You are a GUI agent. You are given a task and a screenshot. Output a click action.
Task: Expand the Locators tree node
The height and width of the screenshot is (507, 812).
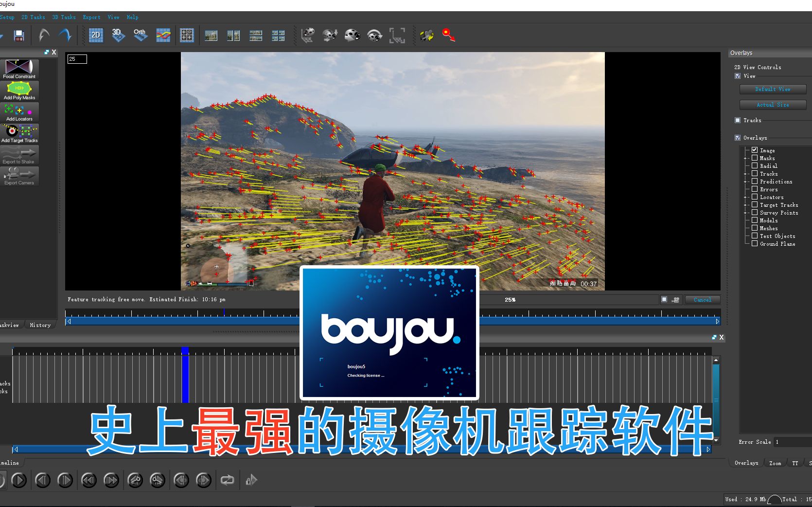pyautogui.click(x=745, y=197)
